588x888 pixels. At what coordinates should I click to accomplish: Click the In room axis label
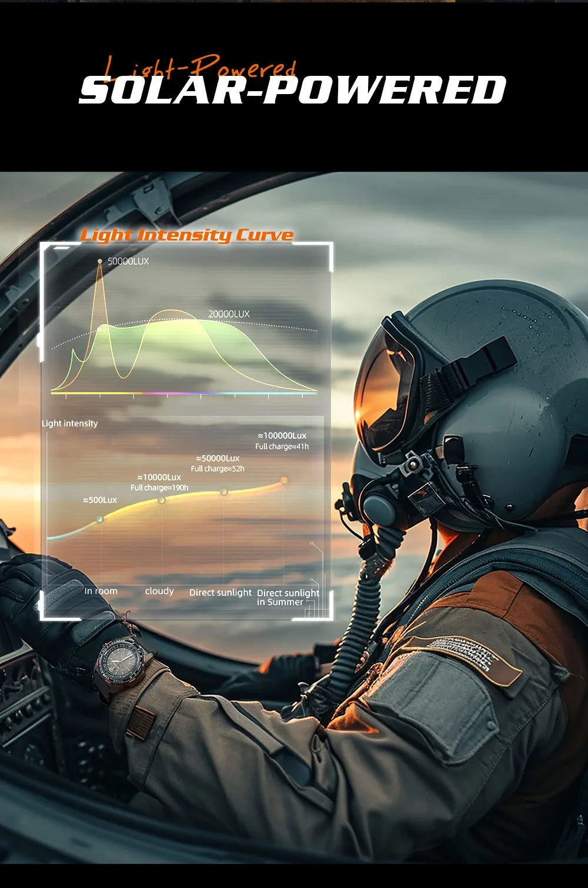tap(101, 591)
